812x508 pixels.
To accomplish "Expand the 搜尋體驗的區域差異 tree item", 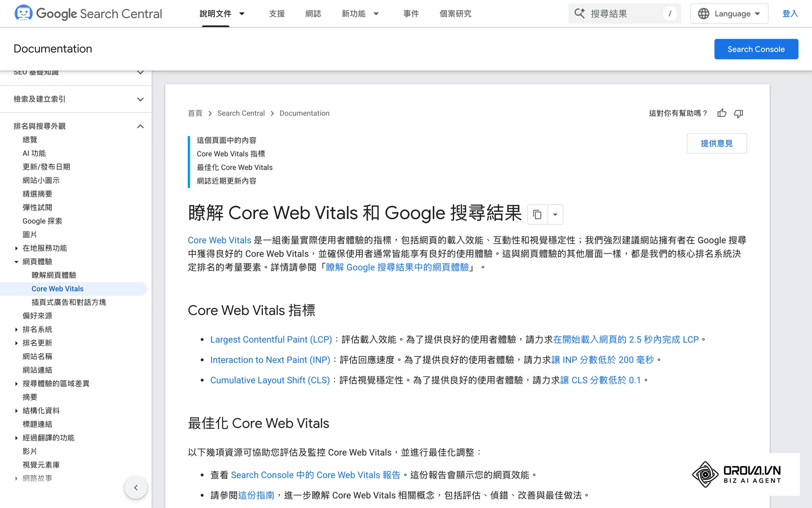I will click(x=16, y=384).
